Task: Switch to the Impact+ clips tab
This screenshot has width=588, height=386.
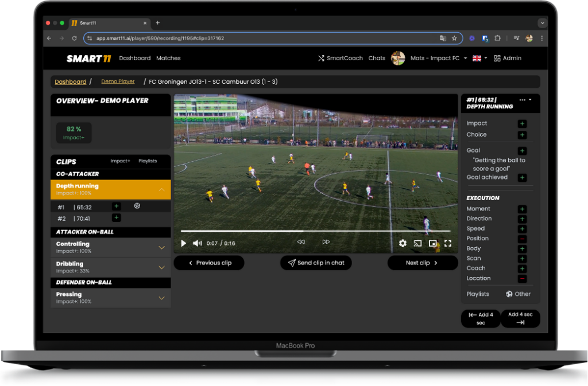Action: click(x=120, y=161)
